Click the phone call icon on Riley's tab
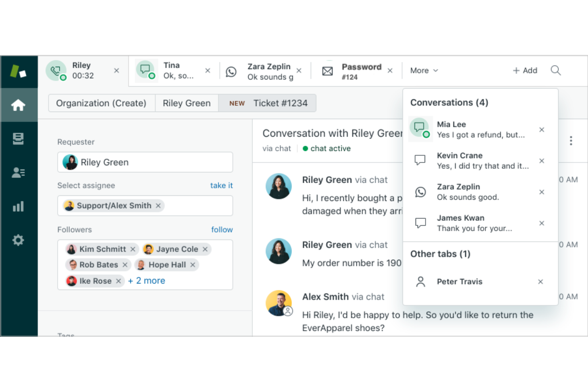The height and width of the screenshot is (392, 588). coord(56,70)
